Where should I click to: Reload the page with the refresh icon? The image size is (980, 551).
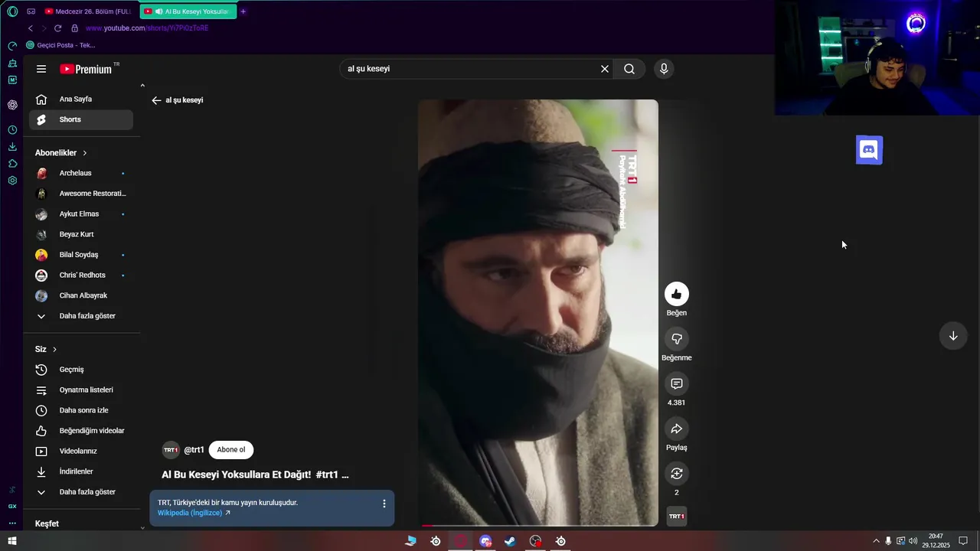[57, 28]
